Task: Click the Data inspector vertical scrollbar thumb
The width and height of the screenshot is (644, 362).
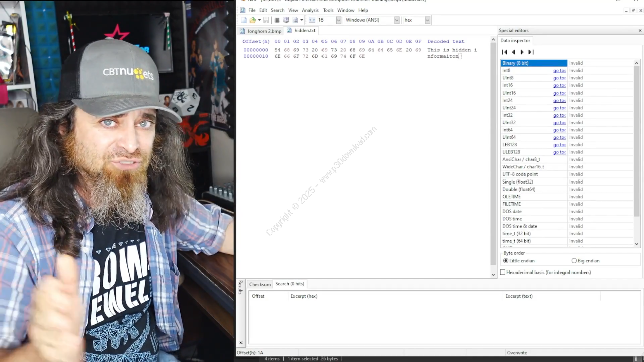Action: pos(637,142)
